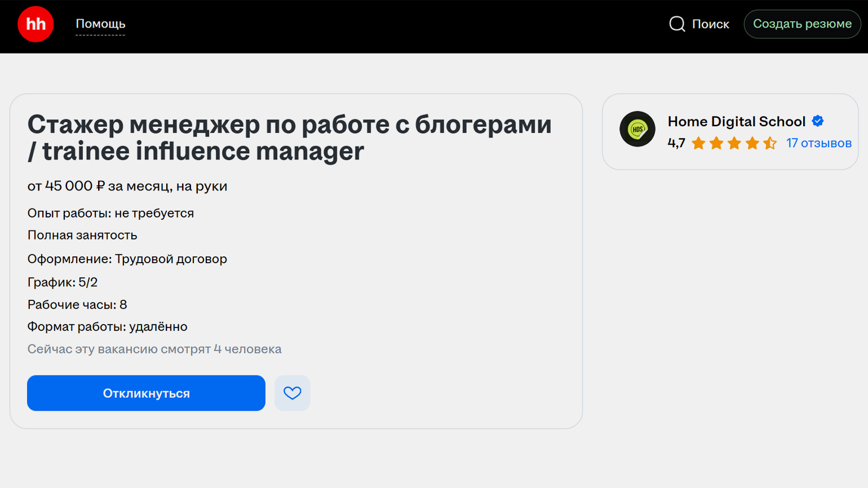Add vacancy to favorites with heart icon
The height and width of the screenshot is (488, 868).
click(x=292, y=393)
